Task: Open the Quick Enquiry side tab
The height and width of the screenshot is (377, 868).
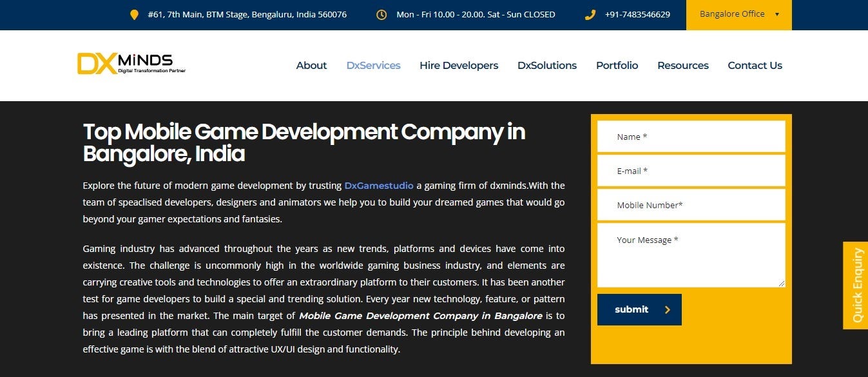Action: click(856, 285)
